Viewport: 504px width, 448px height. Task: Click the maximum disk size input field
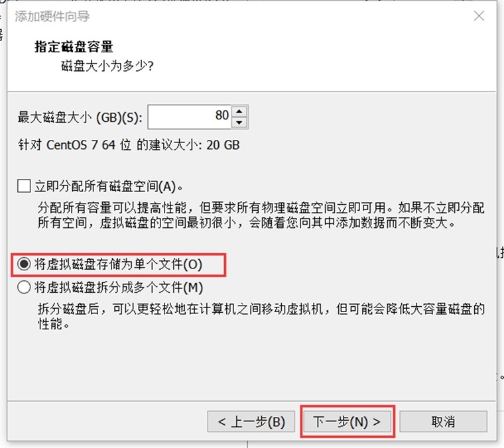[189, 117]
